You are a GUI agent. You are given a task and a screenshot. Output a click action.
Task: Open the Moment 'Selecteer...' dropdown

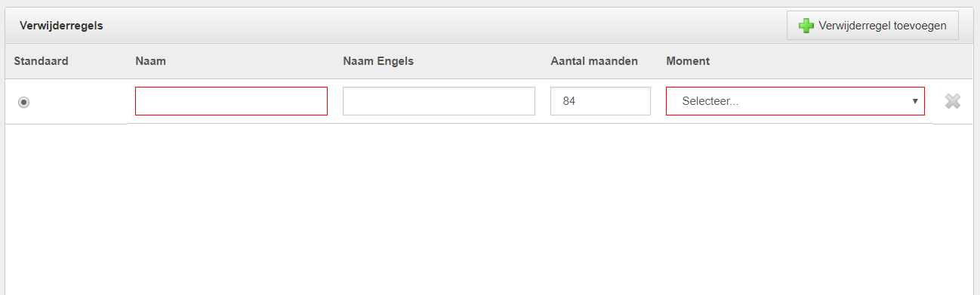795,101
